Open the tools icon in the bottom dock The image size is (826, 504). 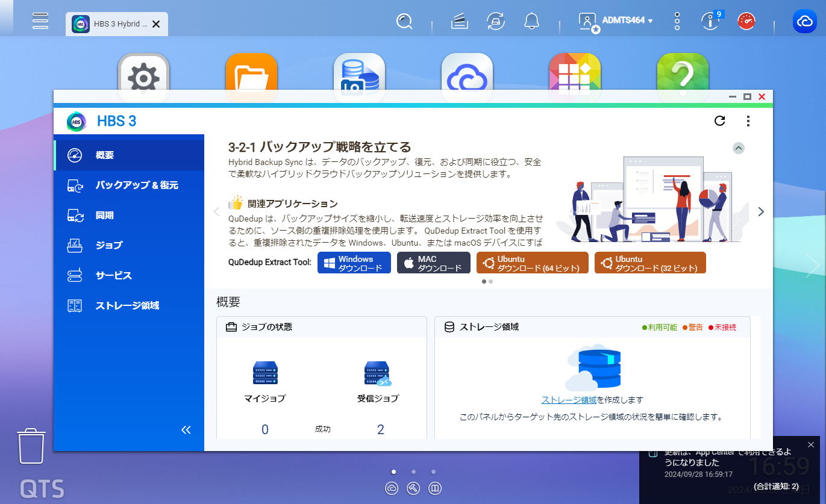413,488
